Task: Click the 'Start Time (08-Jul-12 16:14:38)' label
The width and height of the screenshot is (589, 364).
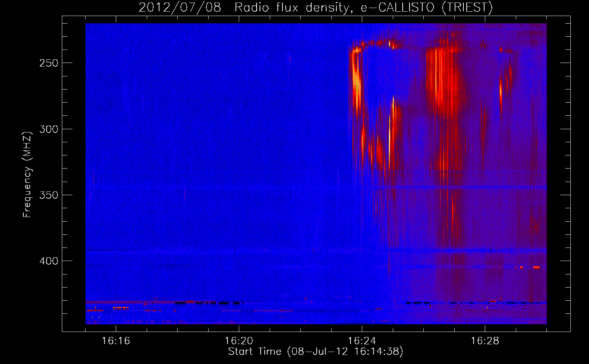Action: click(x=316, y=352)
